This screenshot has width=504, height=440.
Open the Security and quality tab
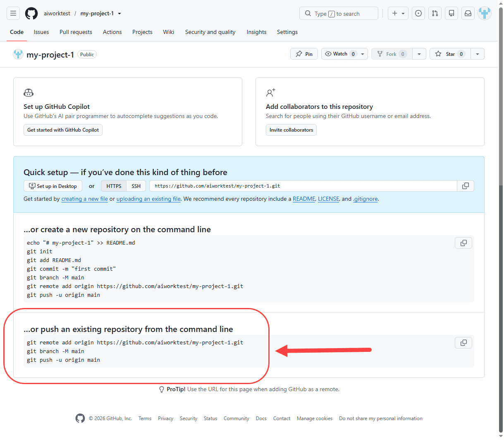point(210,32)
